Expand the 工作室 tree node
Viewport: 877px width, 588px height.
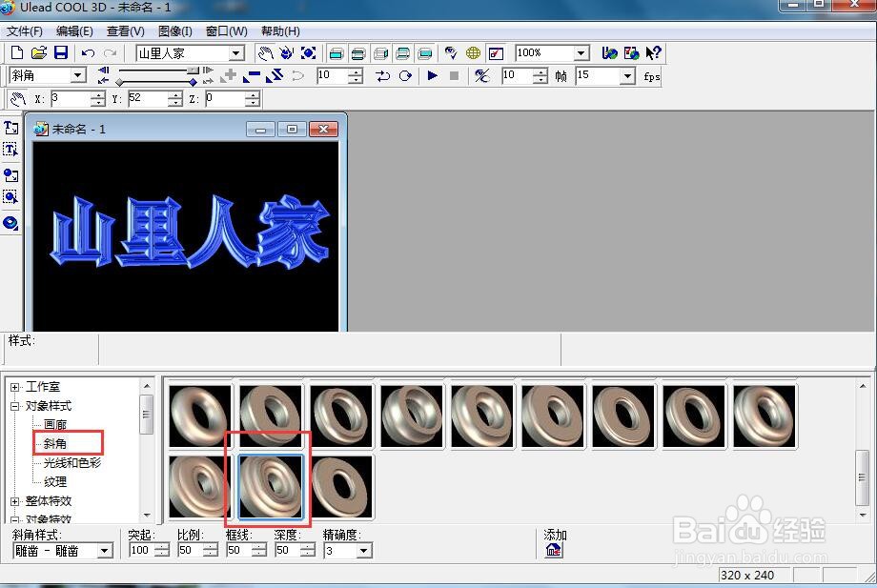(14, 387)
